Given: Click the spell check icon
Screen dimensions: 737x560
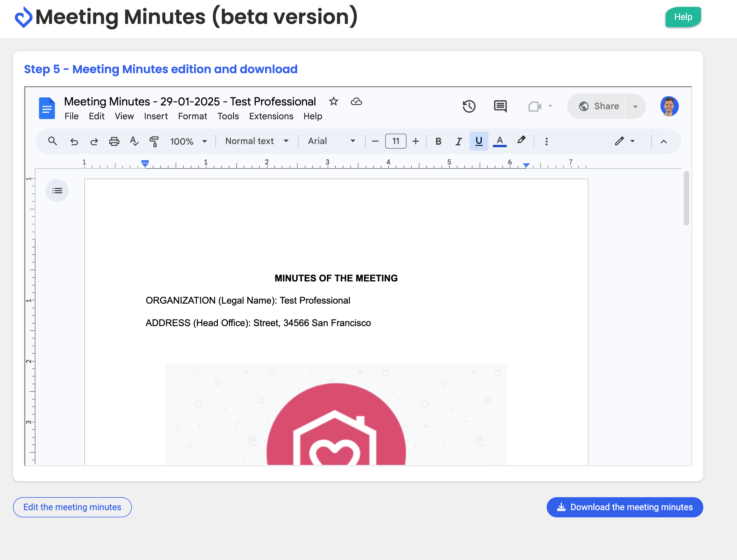Looking at the screenshot, I should [134, 141].
